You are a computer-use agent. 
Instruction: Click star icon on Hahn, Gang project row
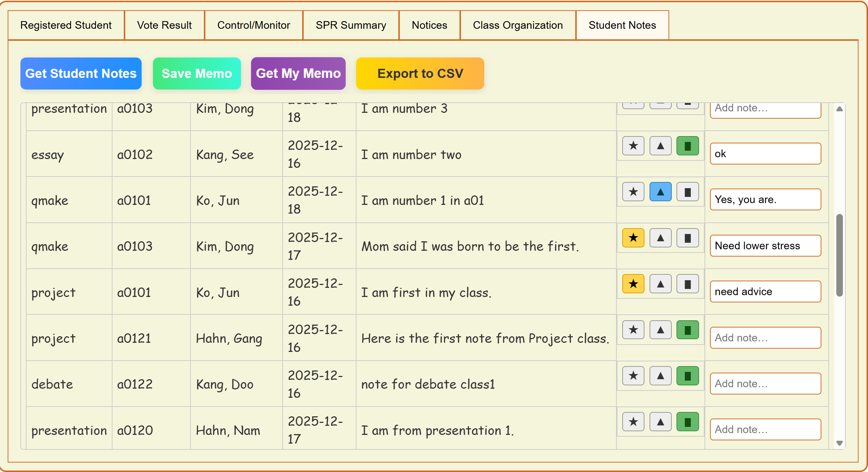(x=633, y=330)
